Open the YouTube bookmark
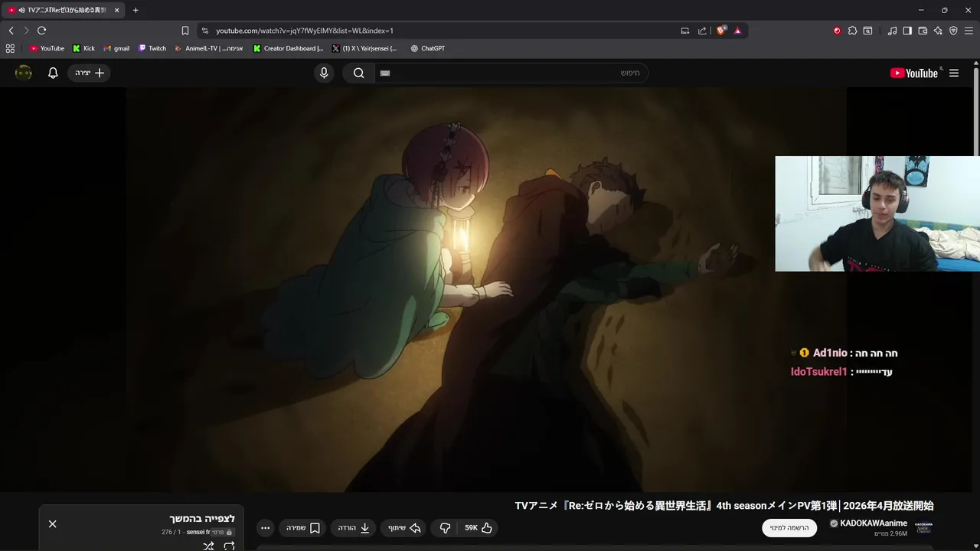980x551 pixels. tap(47, 48)
